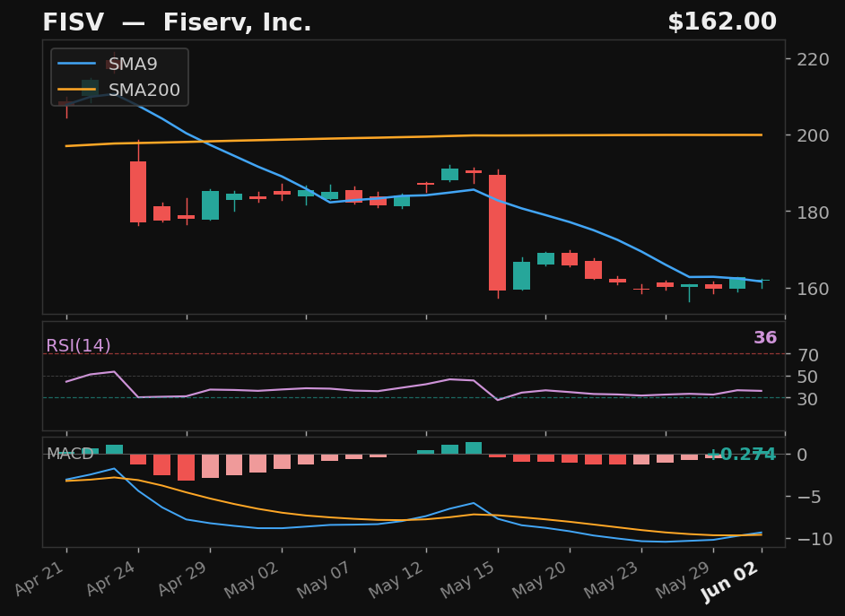Viewport: 845px width, 616px height.
Task: Click the tall red gap-down candlestick above May 15
Action: click(x=498, y=232)
